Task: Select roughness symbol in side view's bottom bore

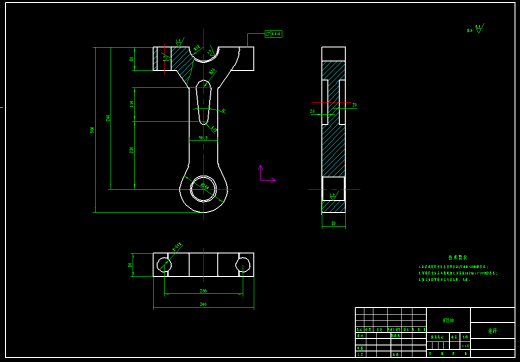Action: [x=334, y=195]
